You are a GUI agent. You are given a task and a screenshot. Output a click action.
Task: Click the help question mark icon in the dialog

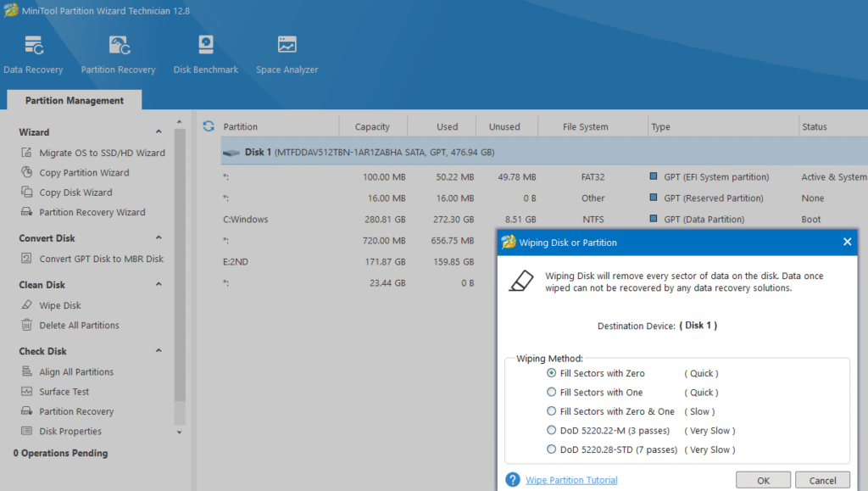point(513,479)
